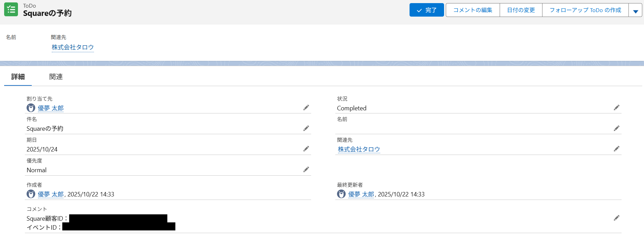
Task: Edit the 割り当て先 field pencil
Action: click(306, 108)
